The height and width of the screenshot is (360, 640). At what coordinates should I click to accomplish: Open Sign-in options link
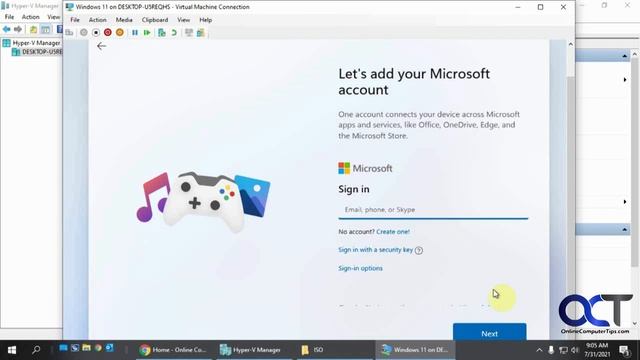pos(360,268)
